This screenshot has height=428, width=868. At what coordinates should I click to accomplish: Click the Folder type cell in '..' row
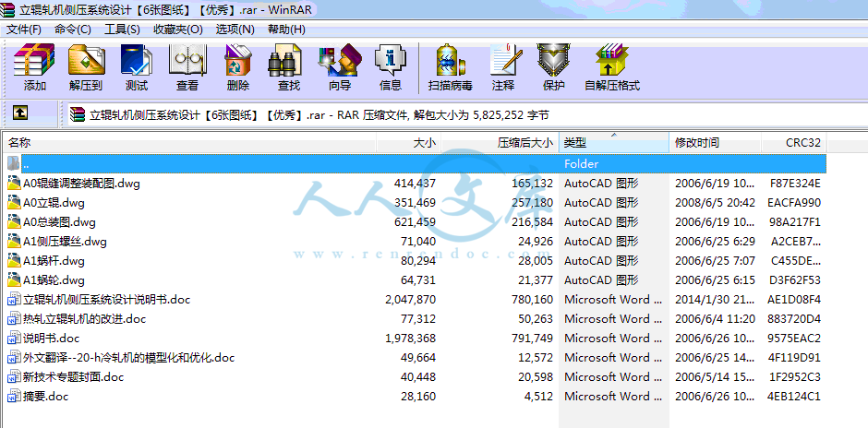coord(581,164)
